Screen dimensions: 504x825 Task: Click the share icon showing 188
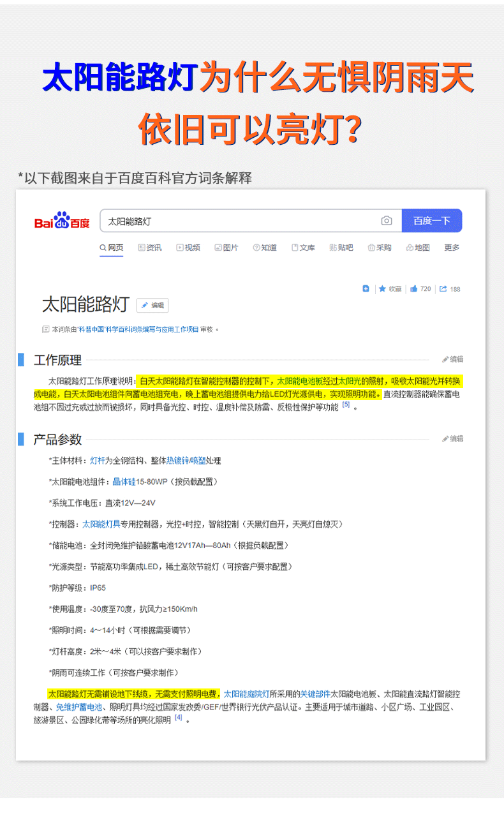443,289
